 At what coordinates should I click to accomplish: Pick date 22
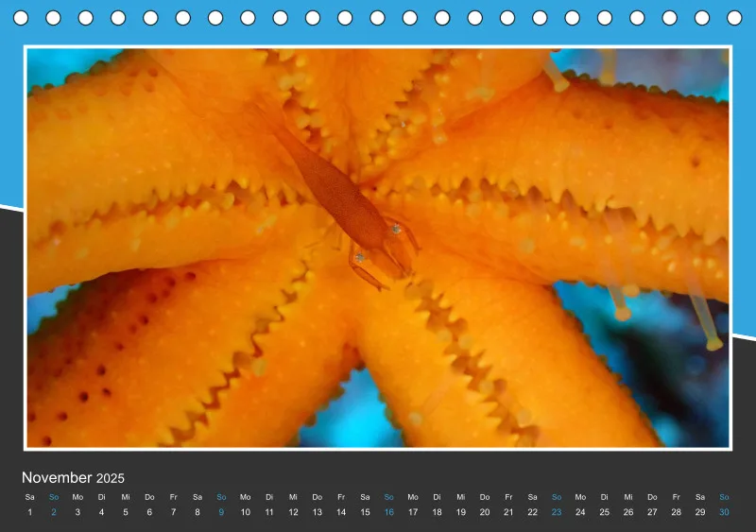coord(532,512)
